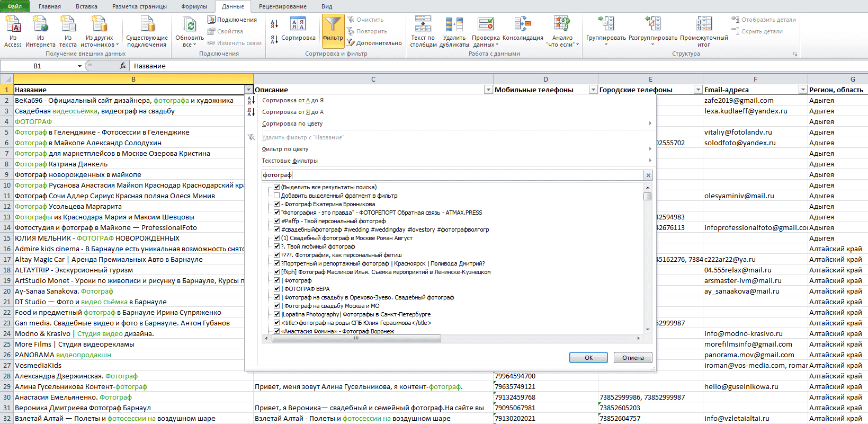
Task: Uncheck #Paffp персональный фотограф item
Action: point(276,221)
